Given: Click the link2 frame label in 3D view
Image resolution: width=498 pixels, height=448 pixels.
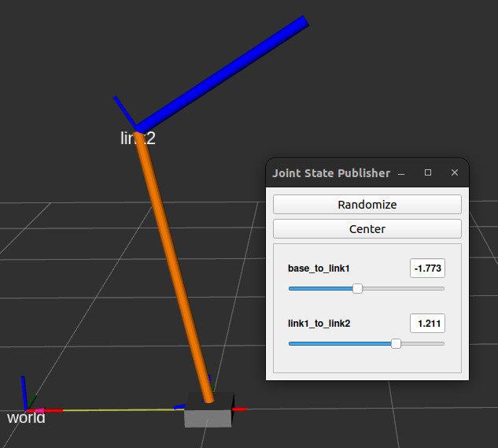Looking at the screenshot, I should coord(138,139).
